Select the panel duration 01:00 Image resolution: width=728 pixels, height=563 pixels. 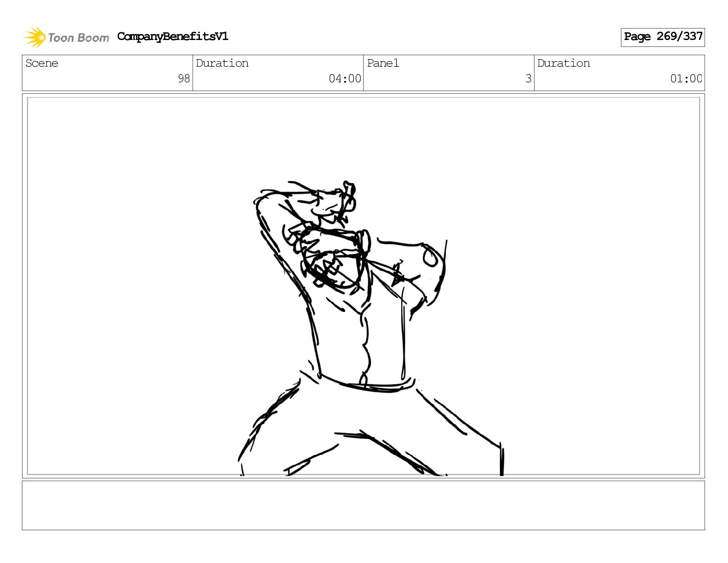(x=686, y=79)
